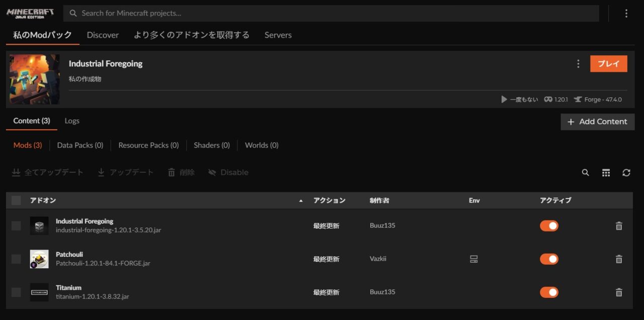Switch to the Logs tab
The height and width of the screenshot is (320, 644).
(x=72, y=121)
